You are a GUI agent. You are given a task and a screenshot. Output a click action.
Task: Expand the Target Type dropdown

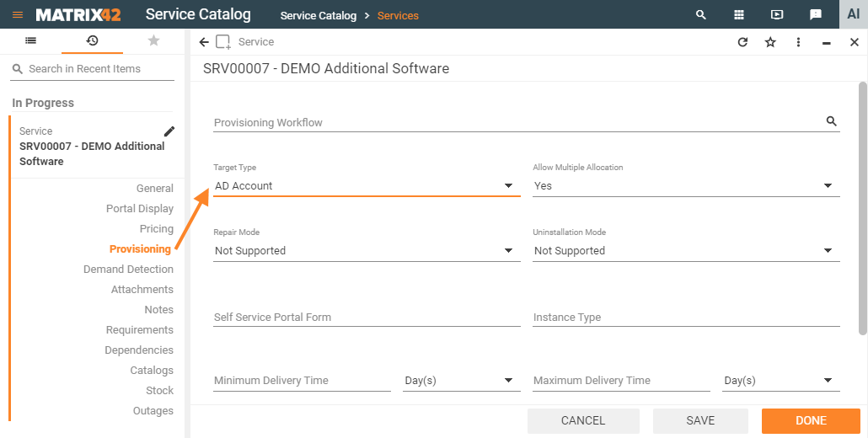point(508,186)
